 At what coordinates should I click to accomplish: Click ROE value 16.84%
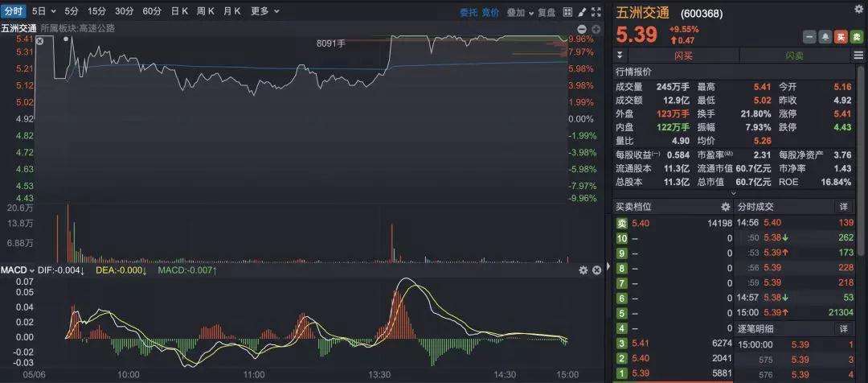[837, 182]
